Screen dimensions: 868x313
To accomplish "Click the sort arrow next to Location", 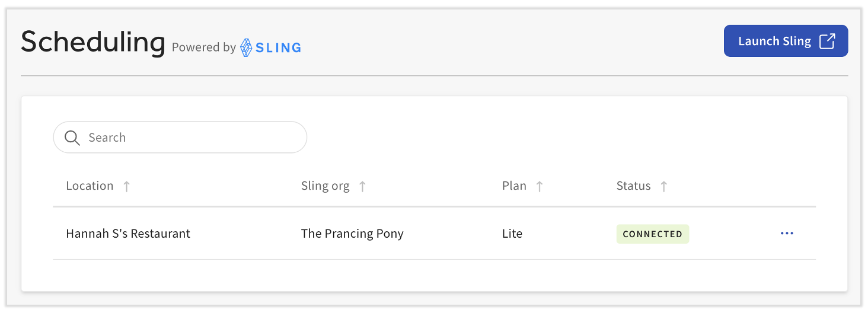I will pos(126,186).
